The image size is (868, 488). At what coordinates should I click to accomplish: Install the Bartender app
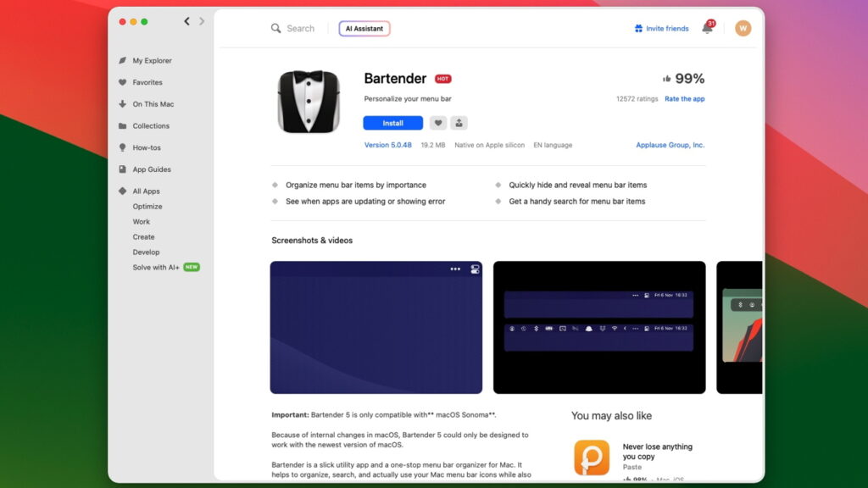(392, 123)
